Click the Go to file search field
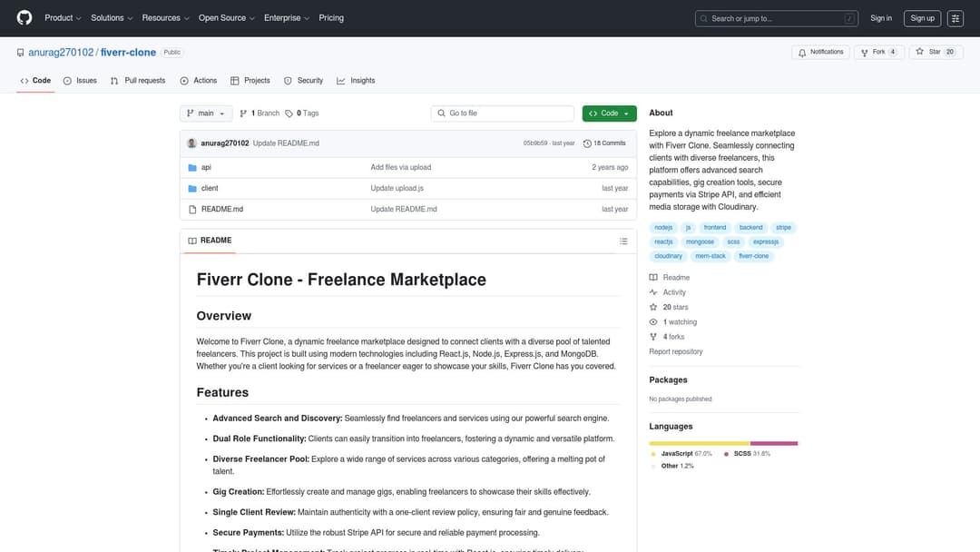The width and height of the screenshot is (980, 552). [503, 113]
